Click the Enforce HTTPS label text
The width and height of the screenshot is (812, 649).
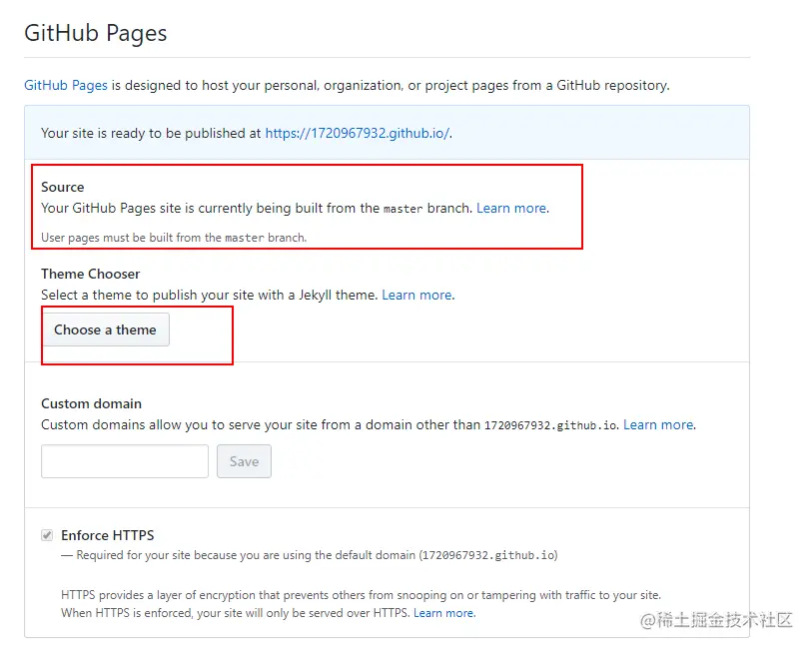[x=108, y=535]
